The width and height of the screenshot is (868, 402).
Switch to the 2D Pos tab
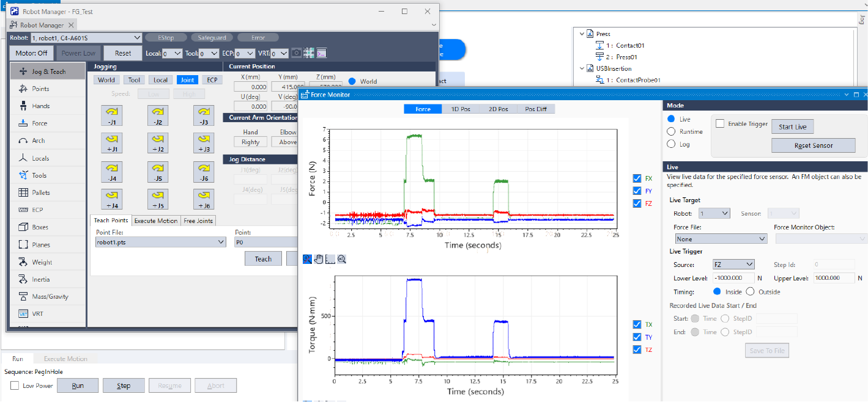[498, 109]
